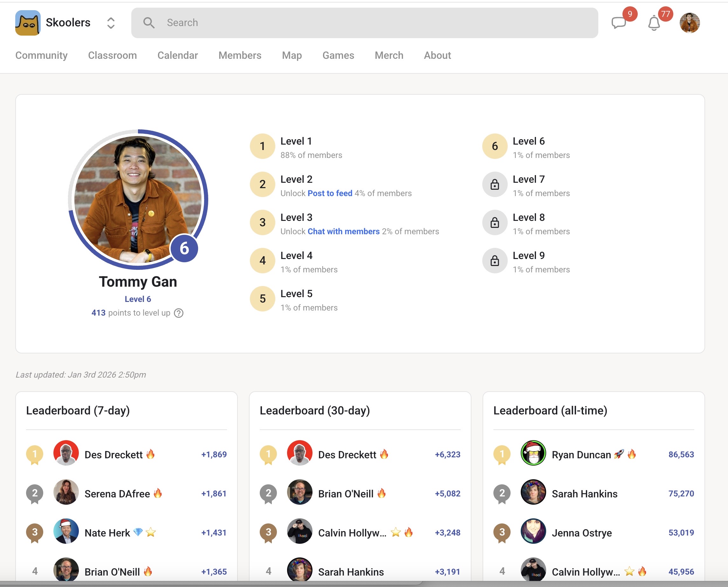Click Des Dreckett's avatar in 7-day leaderboard
This screenshot has height=587, width=728.
(66, 453)
